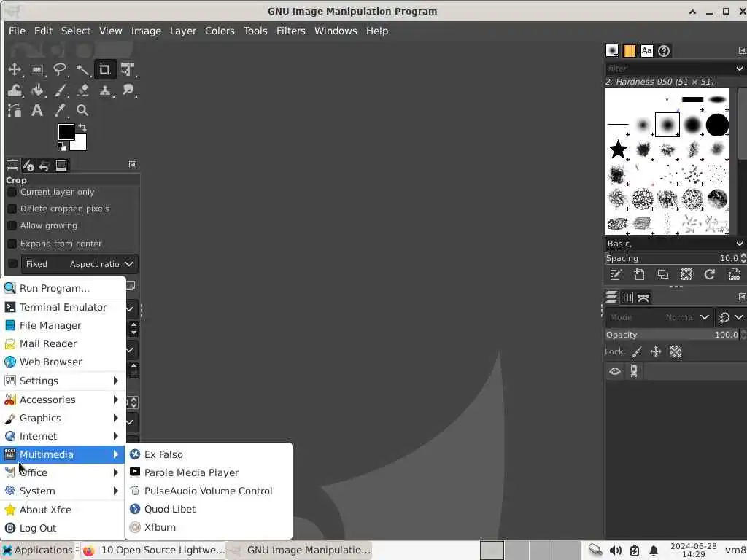Viewport: 747px width, 560px height.
Task: Click Log Out entry
Action: [x=63, y=528]
